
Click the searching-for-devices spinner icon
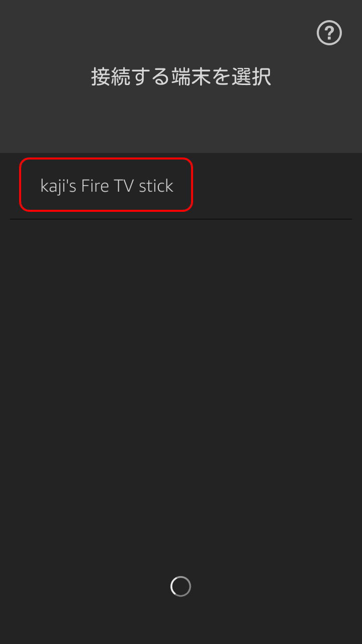click(x=181, y=587)
